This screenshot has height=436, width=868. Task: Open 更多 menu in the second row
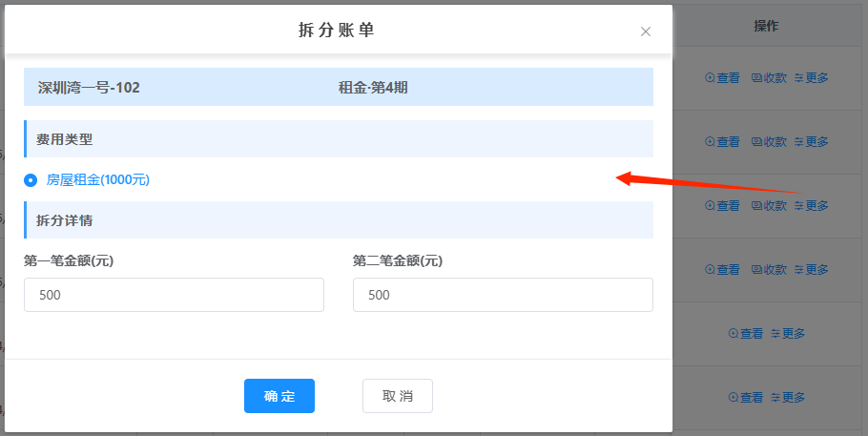[x=811, y=142]
